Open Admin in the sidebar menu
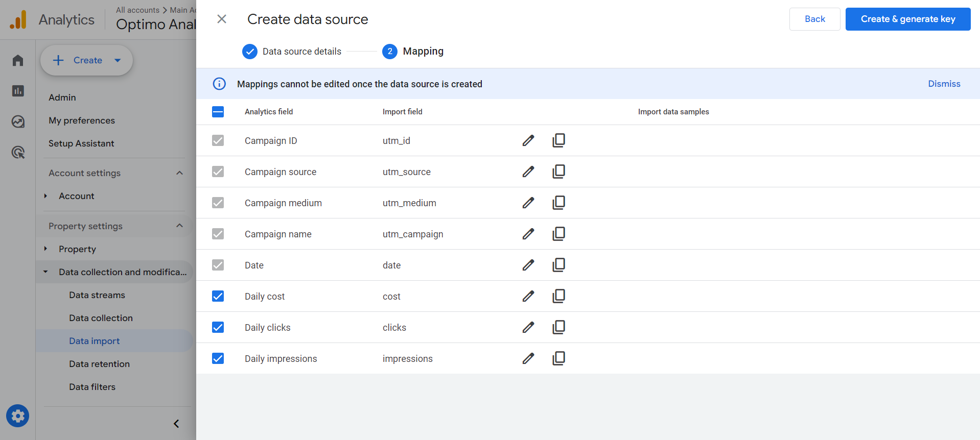Viewport: 980px width, 440px height. 62,97
